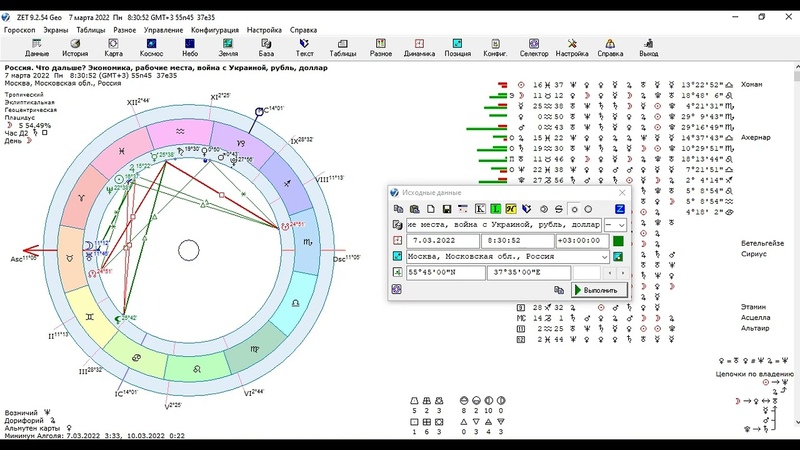Image resolution: width=800 pixels, height=450 pixels.
Task: Toggle the small circle mode button in dialog
Action: tap(574, 208)
